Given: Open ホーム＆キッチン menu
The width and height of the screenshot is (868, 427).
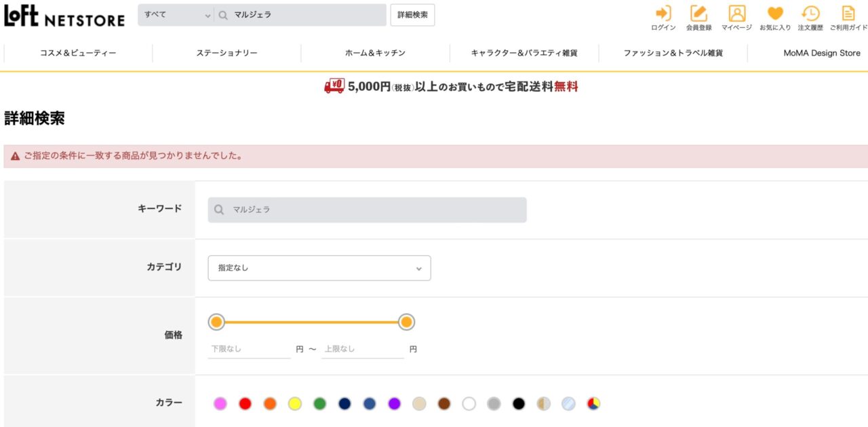Looking at the screenshot, I should pos(375,53).
